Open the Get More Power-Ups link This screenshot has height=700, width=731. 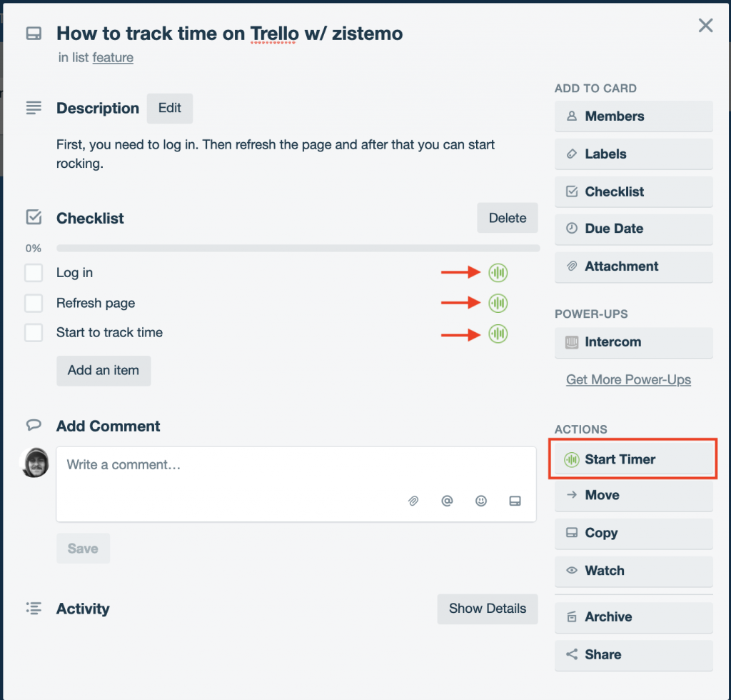(x=628, y=379)
